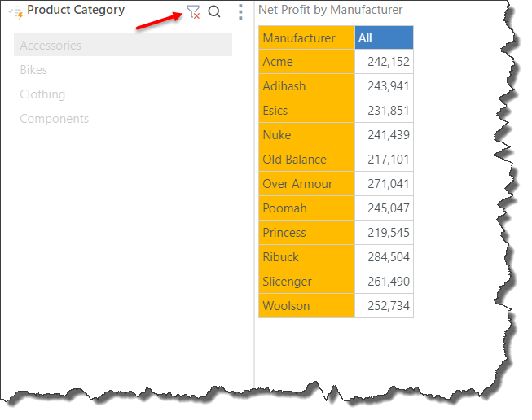Click the value 261,490 for Slicenger
Image resolution: width=532 pixels, height=420 pixels.
(x=384, y=282)
